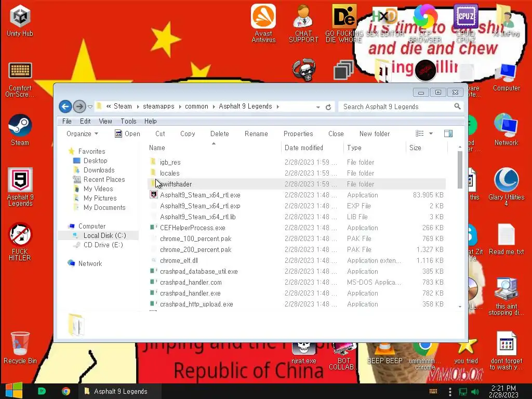Image resolution: width=532 pixels, height=399 pixels.
Task: Open the BEEP BEEP desktop icon
Action: tap(385, 353)
